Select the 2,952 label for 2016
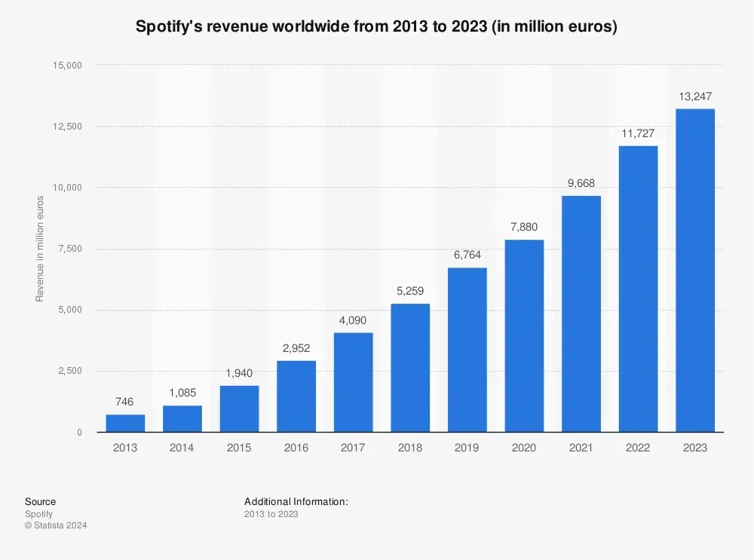 pyautogui.click(x=296, y=348)
